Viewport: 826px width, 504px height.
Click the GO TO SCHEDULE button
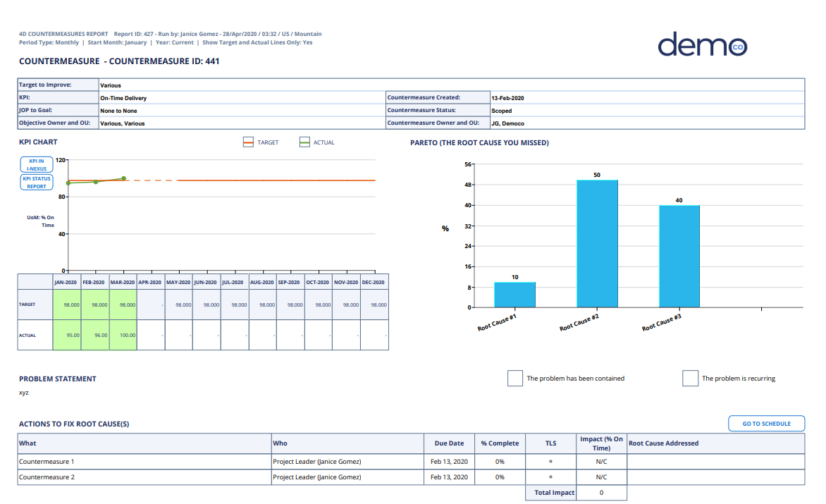[x=766, y=423]
